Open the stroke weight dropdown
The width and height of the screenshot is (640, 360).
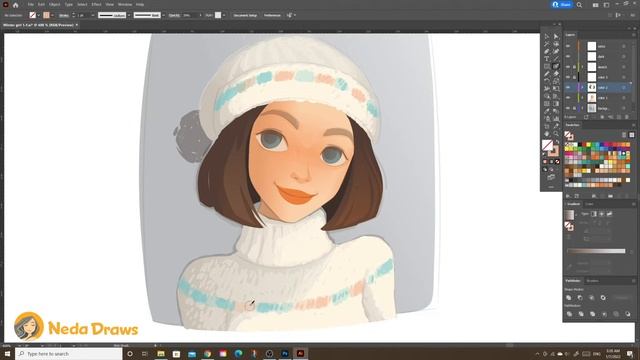click(93, 15)
